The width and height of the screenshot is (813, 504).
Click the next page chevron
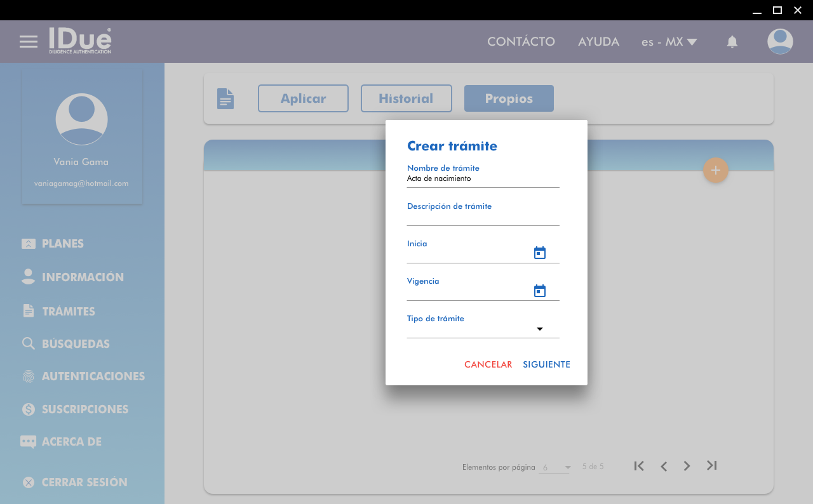(687, 466)
